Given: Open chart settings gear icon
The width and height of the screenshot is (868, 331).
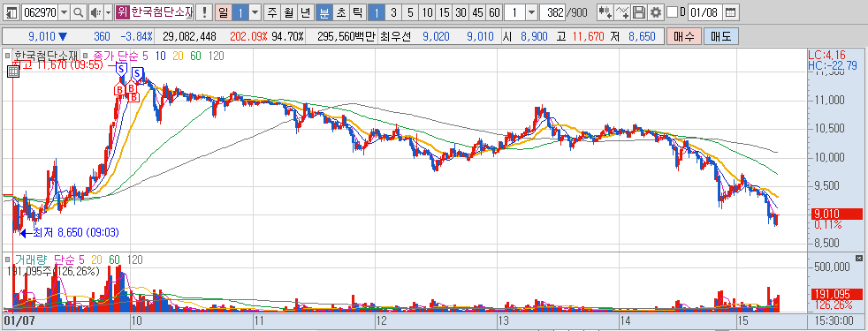Looking at the screenshot, I should (x=656, y=11).
